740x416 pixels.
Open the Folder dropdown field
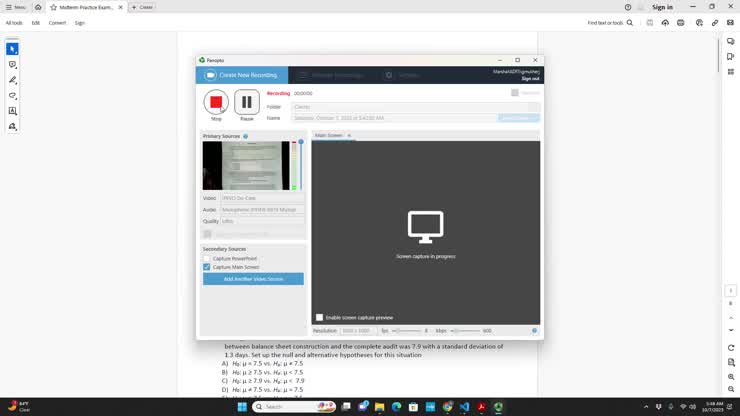point(415,107)
